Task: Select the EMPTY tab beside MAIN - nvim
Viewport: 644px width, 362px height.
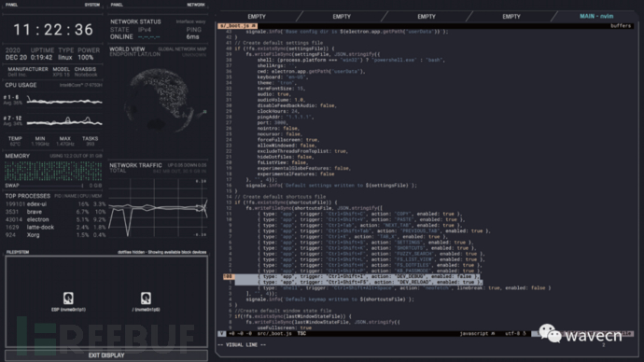Action: point(511,17)
